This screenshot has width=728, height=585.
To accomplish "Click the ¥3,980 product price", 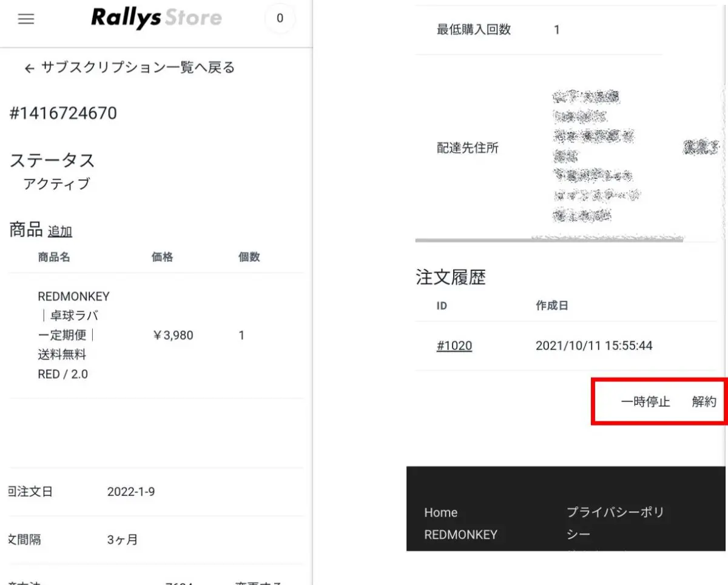I will 172,335.
